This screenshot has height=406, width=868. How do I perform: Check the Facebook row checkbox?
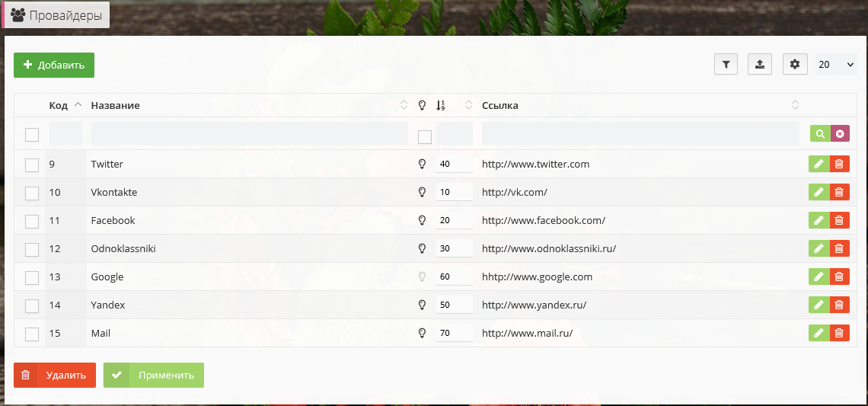click(32, 222)
